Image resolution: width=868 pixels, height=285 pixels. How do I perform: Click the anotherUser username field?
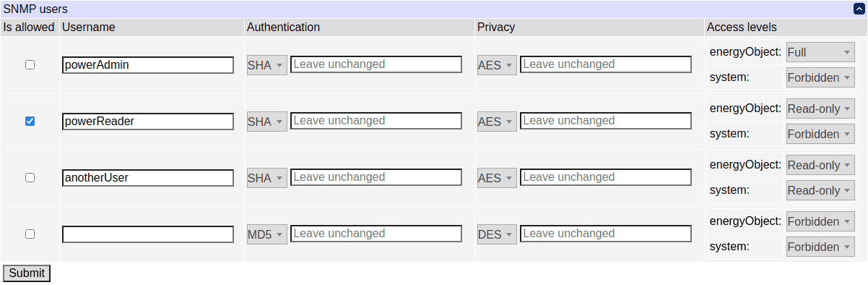(x=148, y=177)
